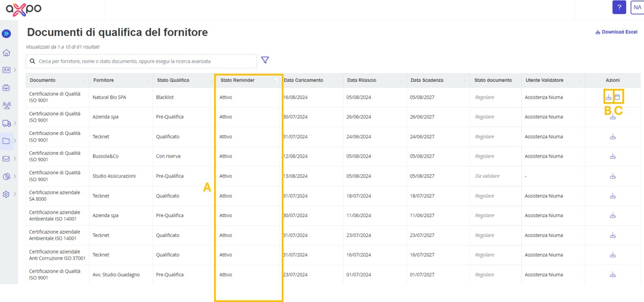The height and width of the screenshot is (302, 644).
Task: Click the results count text above search
Action: coord(63,47)
